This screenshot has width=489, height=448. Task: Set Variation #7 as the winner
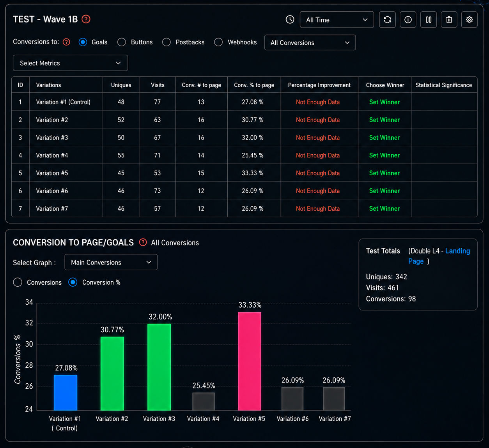click(x=384, y=208)
